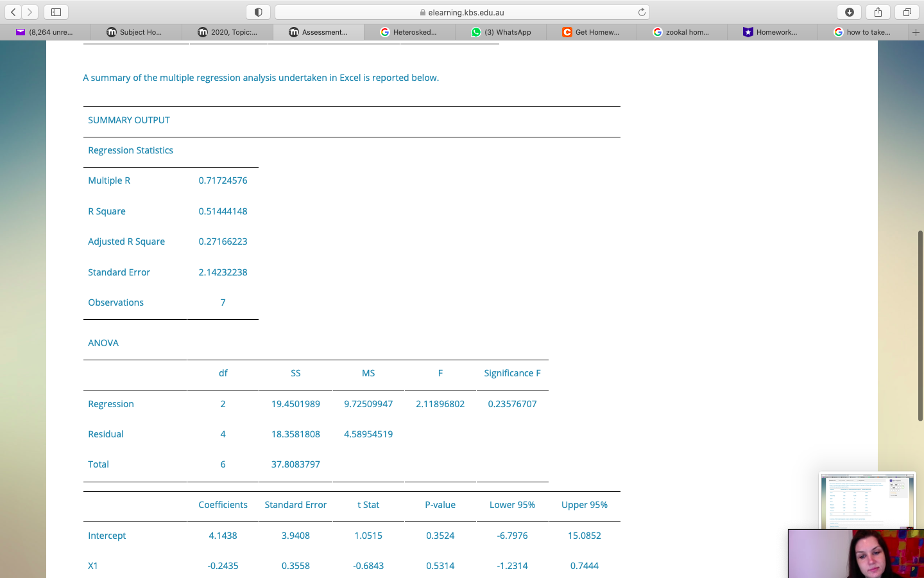The height and width of the screenshot is (578, 924).
Task: Click the Significance F column header
Action: 512,373
